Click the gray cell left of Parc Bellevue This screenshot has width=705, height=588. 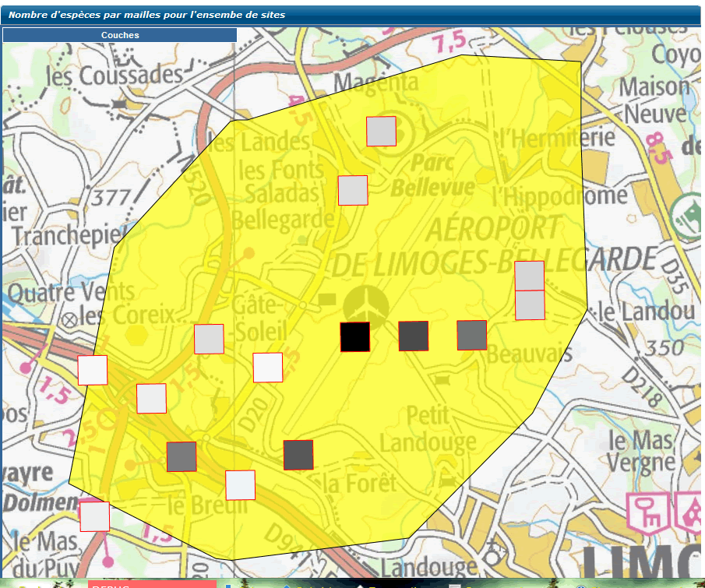(353, 191)
